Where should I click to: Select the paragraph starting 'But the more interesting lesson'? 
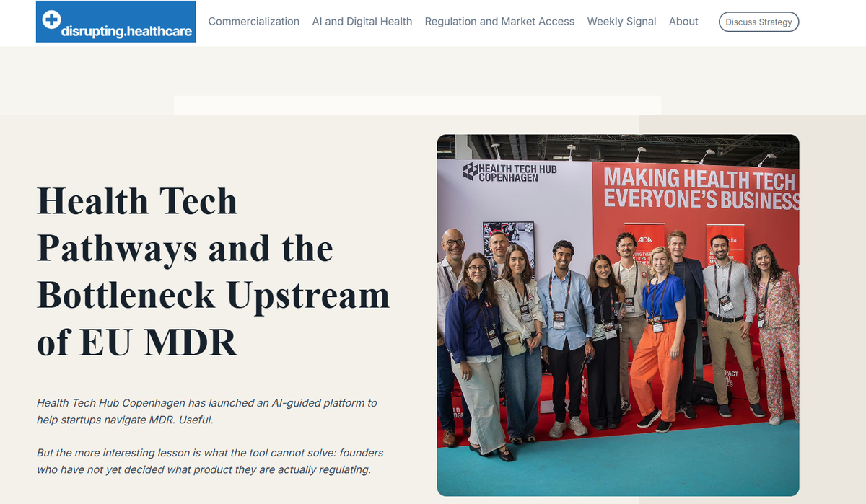pos(210,461)
